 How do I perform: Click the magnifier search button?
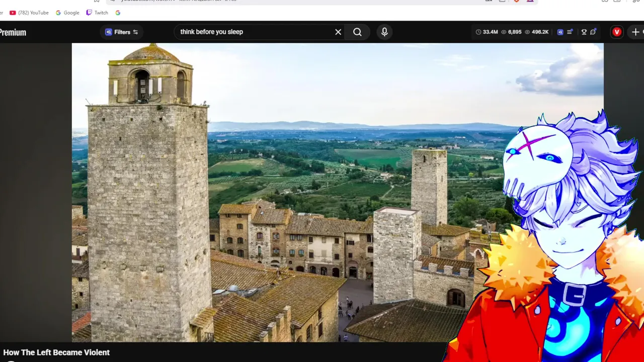click(x=357, y=32)
